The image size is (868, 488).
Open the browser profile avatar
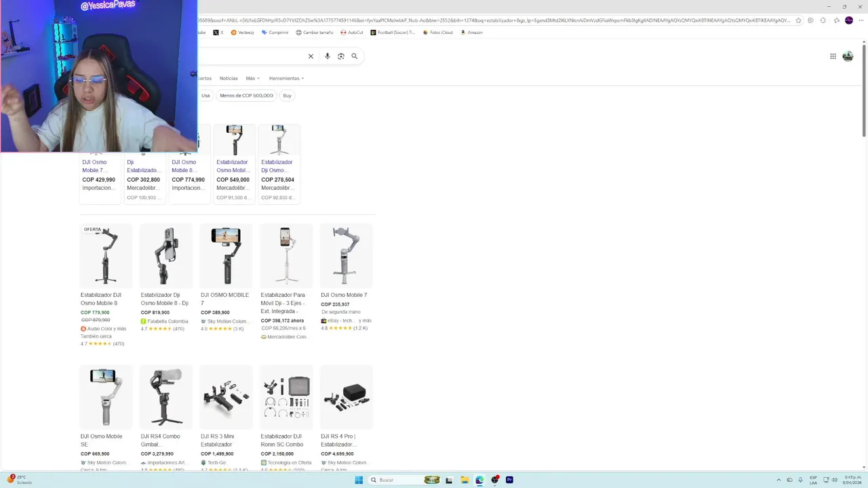[849, 20]
